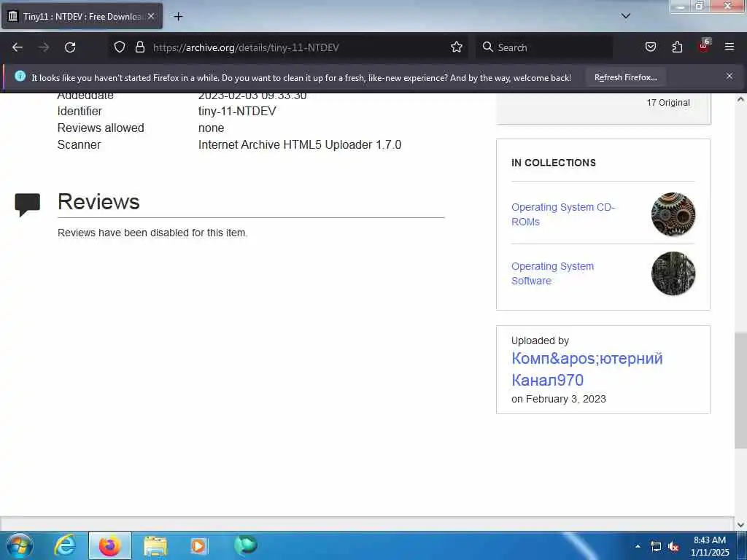Open Windows Explorer folder from taskbar

[x=155, y=546]
